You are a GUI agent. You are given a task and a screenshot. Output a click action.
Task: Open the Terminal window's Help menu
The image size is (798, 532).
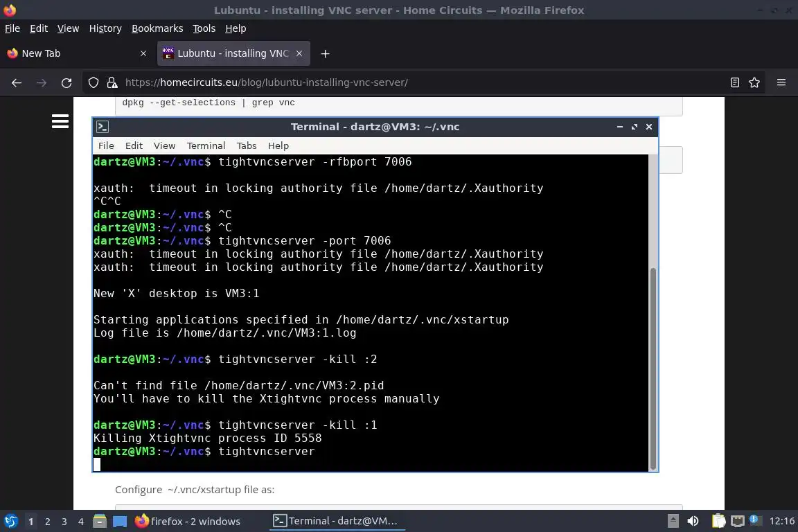(278, 145)
